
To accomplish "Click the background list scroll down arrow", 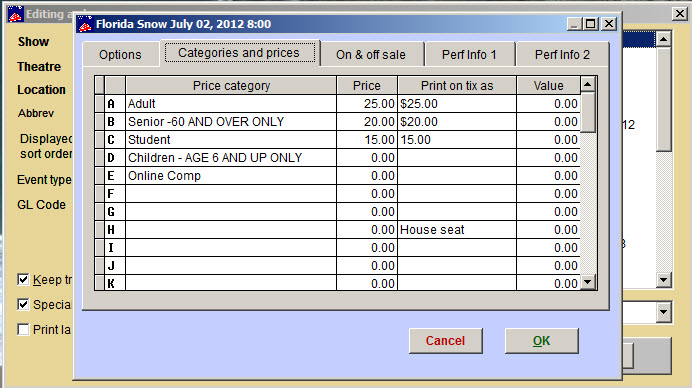I will [x=663, y=279].
